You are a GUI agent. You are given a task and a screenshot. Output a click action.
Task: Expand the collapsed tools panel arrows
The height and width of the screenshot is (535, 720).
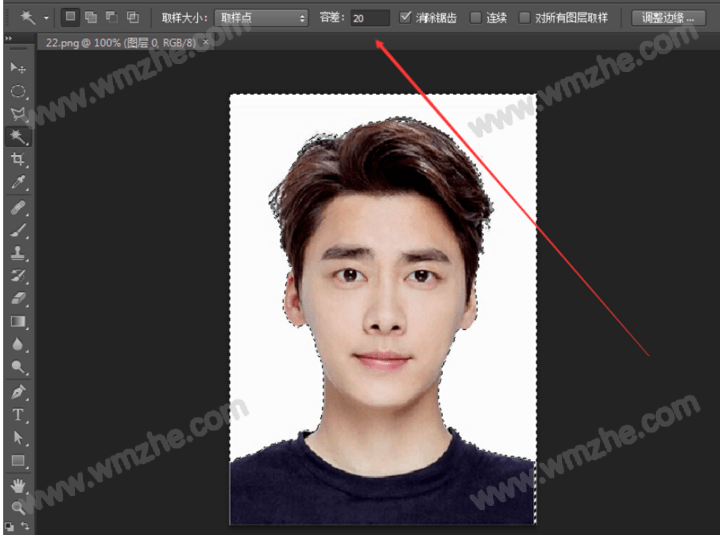pos(9,39)
